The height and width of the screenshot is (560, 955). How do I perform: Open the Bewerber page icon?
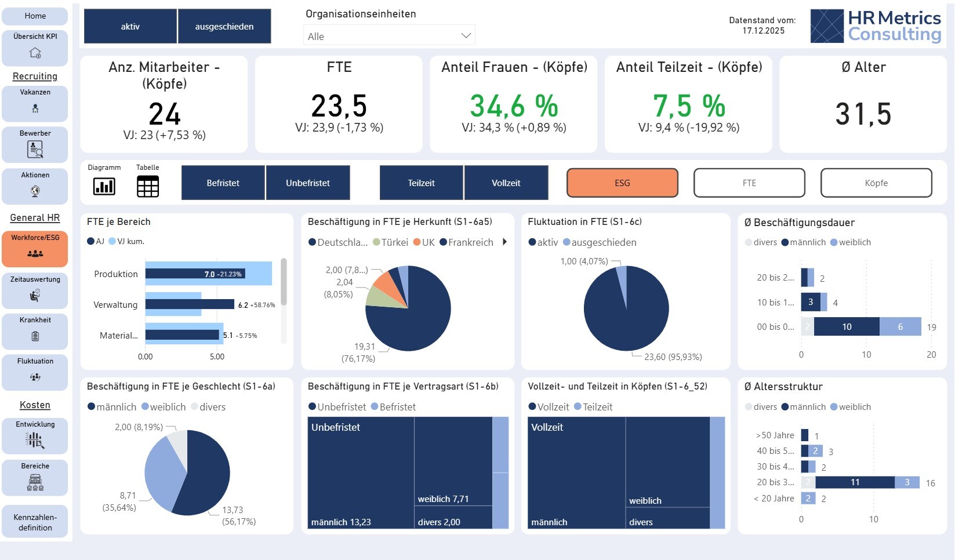point(35,150)
